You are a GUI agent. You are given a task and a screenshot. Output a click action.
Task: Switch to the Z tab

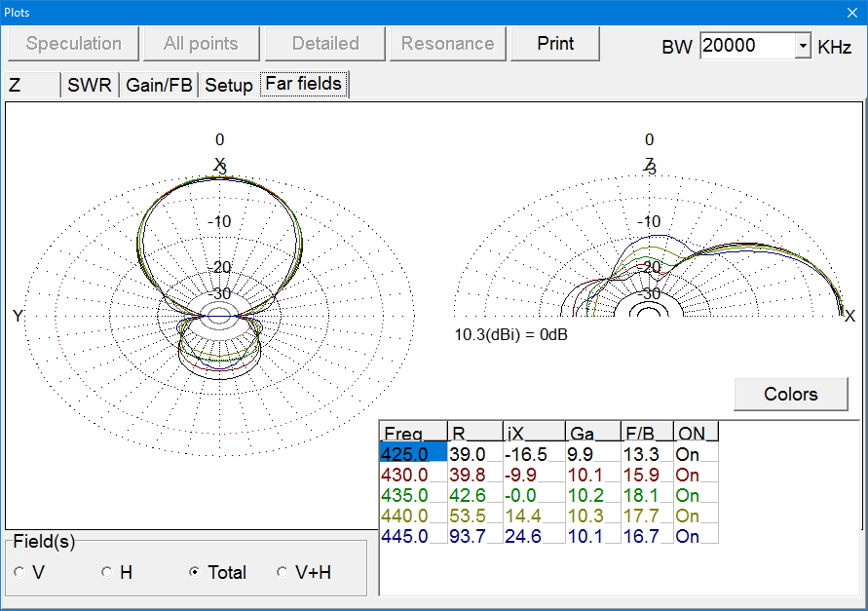[x=32, y=86]
